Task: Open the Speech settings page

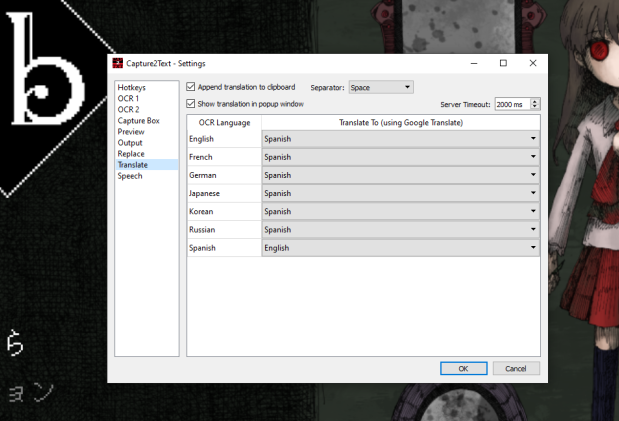Action: 130,176
